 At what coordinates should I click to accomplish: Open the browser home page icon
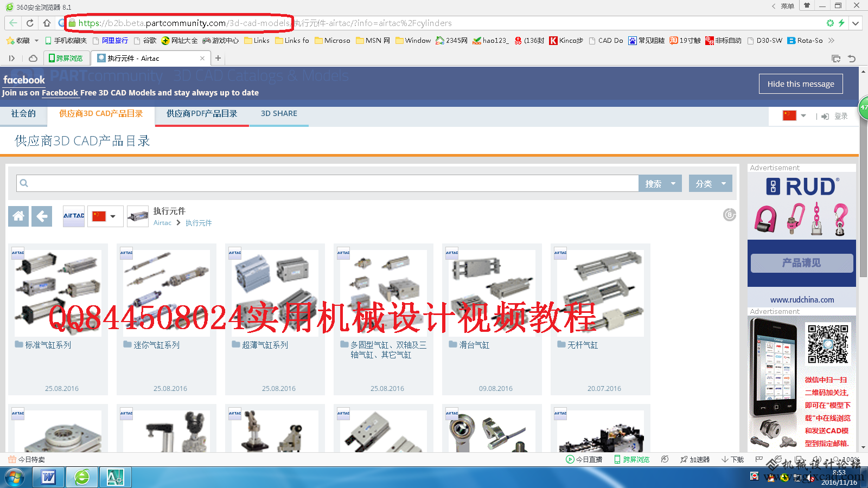tap(47, 23)
